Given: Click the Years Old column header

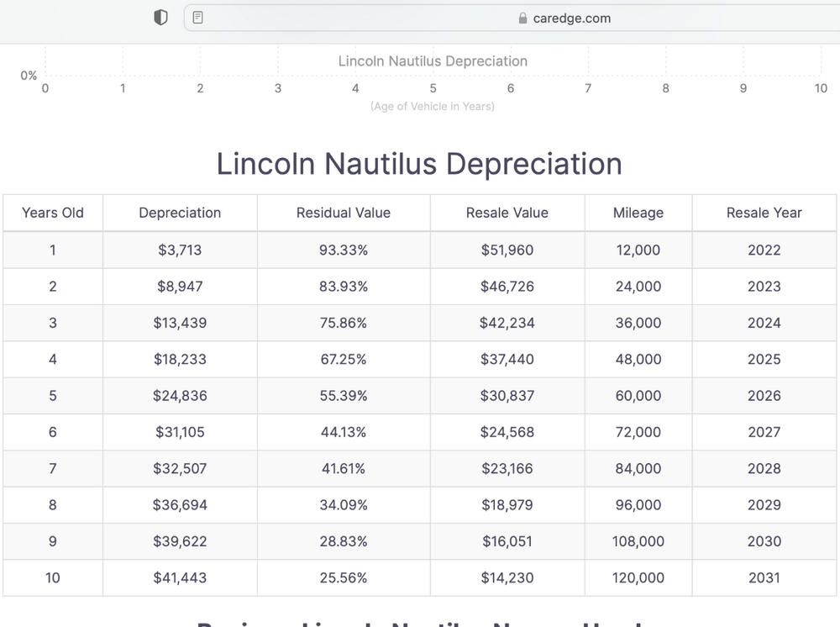Looking at the screenshot, I should (53, 213).
